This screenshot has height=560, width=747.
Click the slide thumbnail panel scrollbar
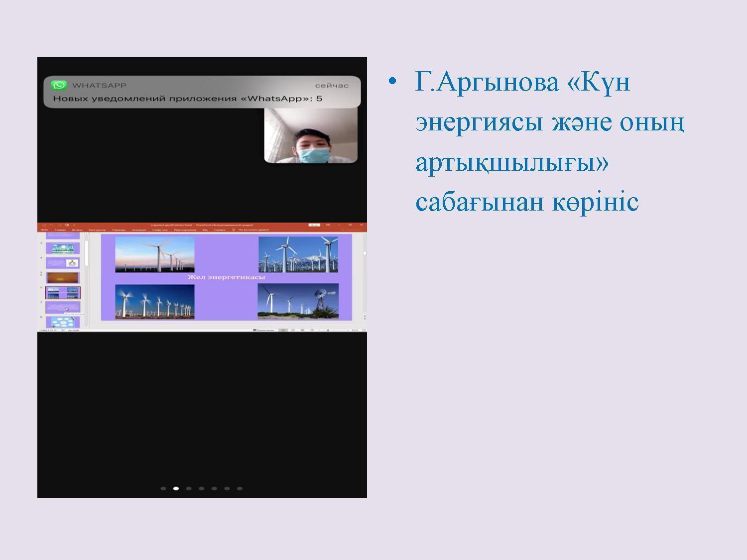tap(87, 254)
